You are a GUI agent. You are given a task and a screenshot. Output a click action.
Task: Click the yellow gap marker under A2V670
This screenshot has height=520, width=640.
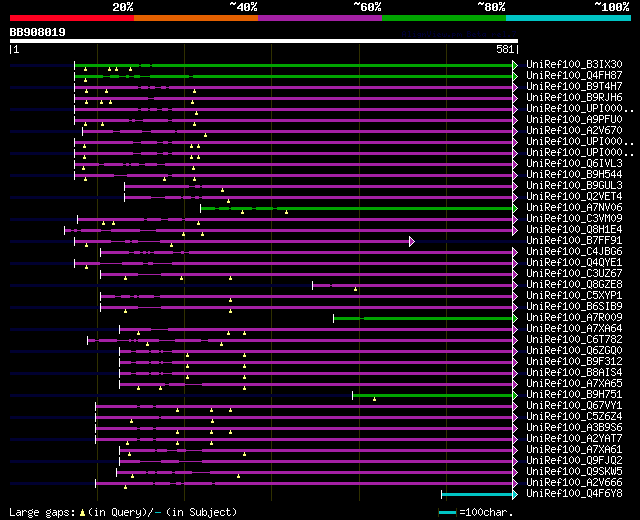click(x=205, y=135)
